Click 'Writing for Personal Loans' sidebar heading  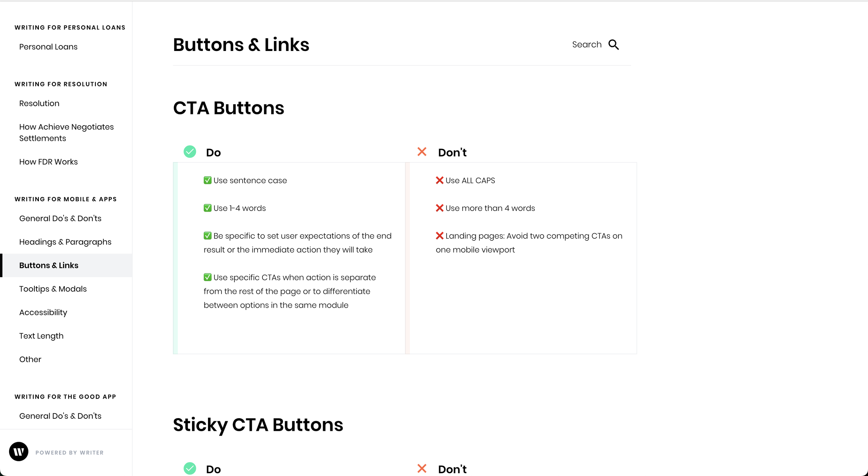coord(70,28)
